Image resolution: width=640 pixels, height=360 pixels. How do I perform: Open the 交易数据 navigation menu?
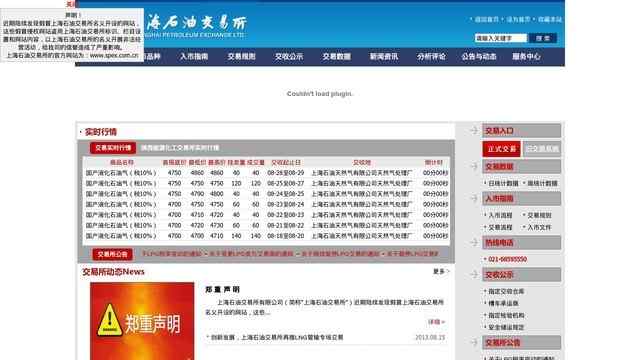pos(336,56)
